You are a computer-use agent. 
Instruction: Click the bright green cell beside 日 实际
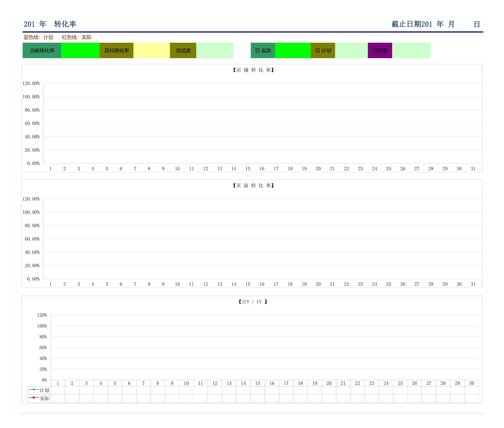293,50
